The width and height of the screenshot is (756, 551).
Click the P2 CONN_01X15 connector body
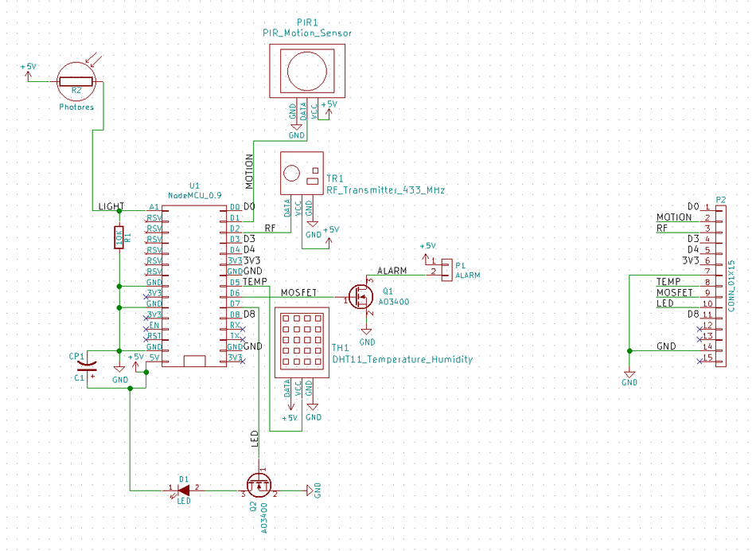[x=719, y=283]
